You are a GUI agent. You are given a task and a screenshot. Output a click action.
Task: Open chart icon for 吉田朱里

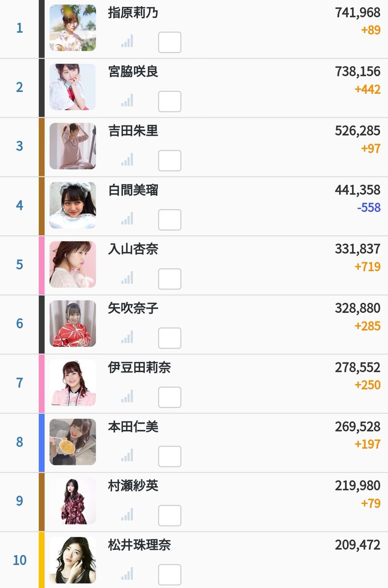(x=127, y=159)
